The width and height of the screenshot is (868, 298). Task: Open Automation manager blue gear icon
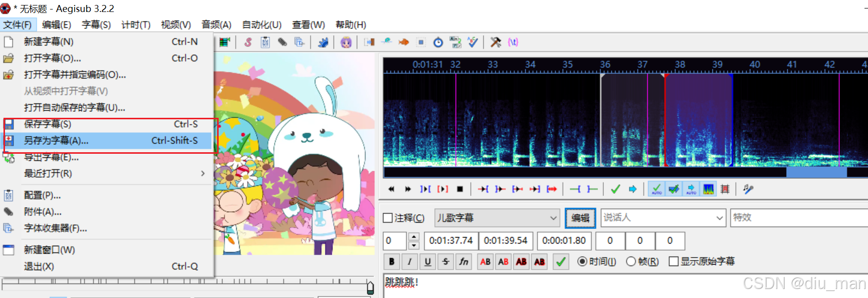[x=323, y=42]
